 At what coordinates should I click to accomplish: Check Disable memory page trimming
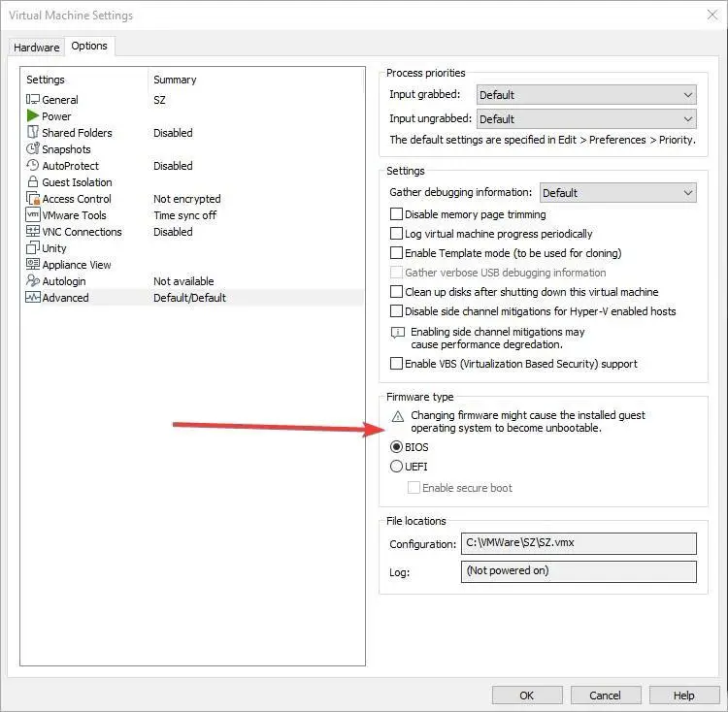click(396, 213)
